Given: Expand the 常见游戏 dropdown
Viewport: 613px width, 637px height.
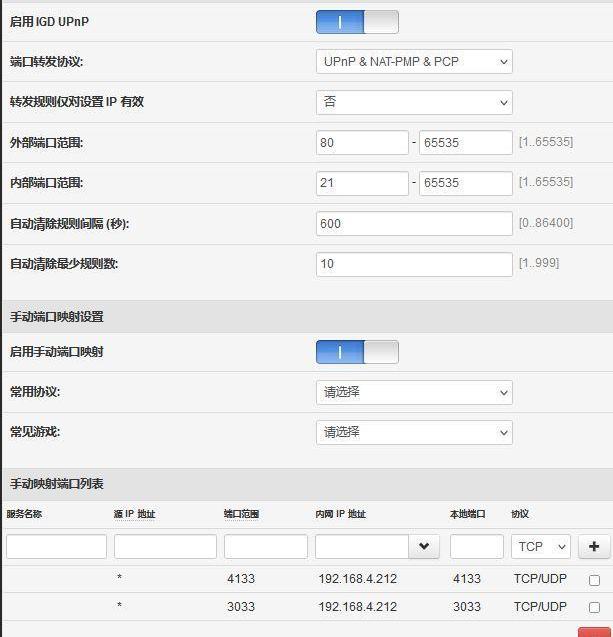Looking at the screenshot, I should (414, 432).
